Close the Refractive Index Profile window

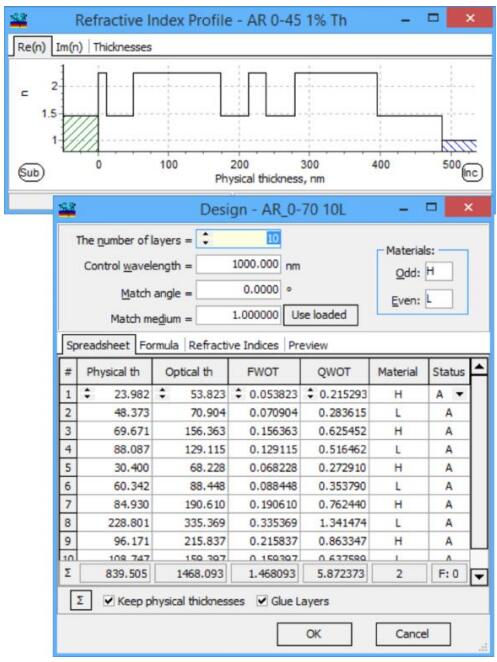pos(470,18)
